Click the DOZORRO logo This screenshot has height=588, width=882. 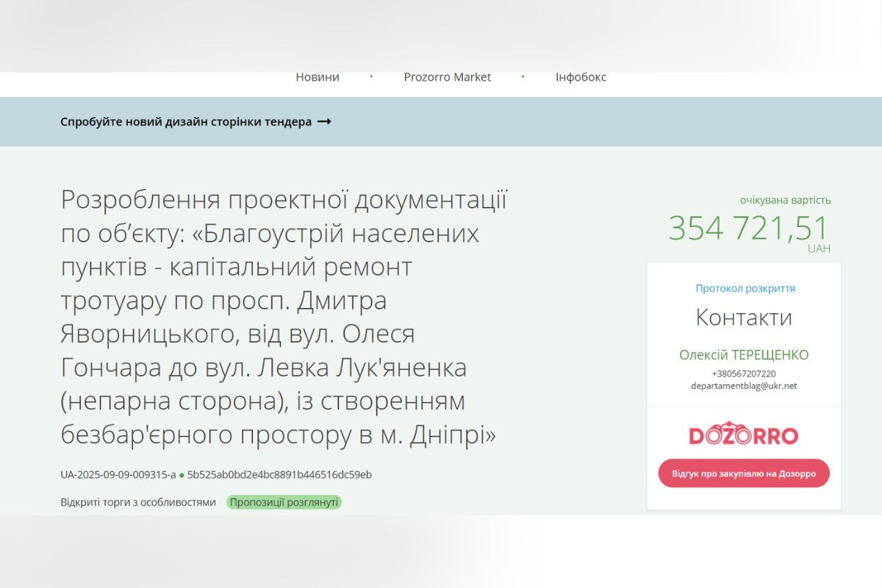click(743, 434)
